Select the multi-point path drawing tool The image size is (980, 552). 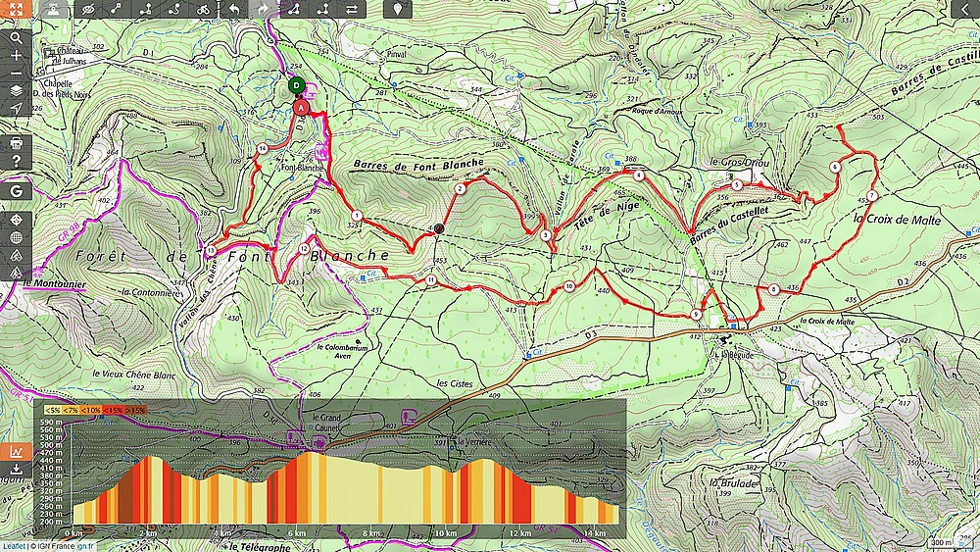[146, 9]
